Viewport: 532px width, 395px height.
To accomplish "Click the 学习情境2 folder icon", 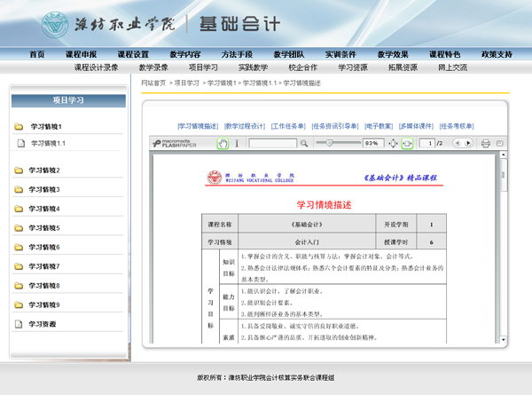I will (19, 170).
